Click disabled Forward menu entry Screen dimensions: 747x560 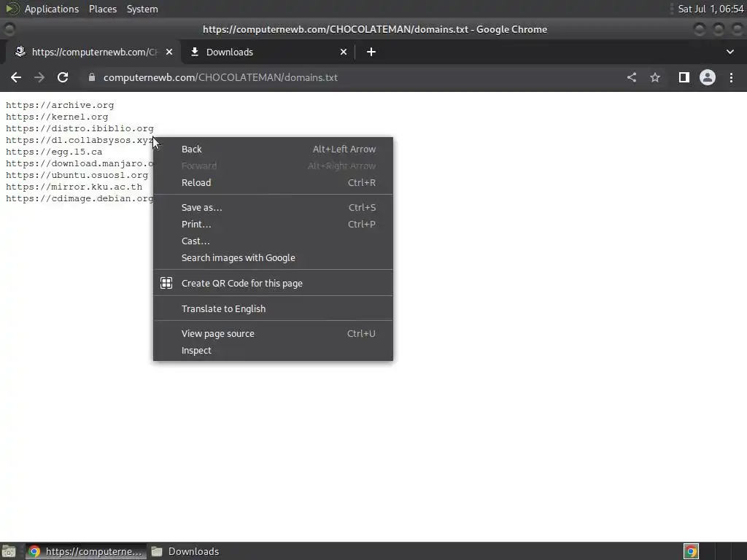click(273, 166)
